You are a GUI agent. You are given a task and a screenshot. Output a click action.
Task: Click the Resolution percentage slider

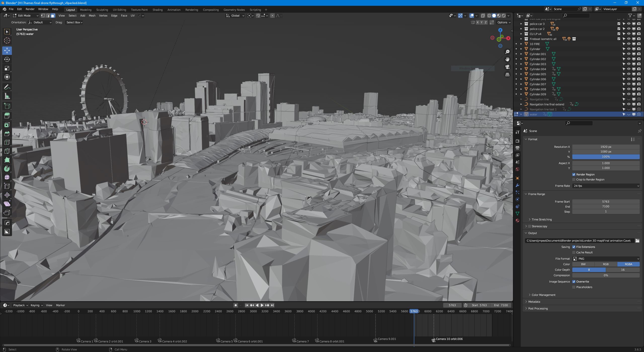click(x=606, y=157)
